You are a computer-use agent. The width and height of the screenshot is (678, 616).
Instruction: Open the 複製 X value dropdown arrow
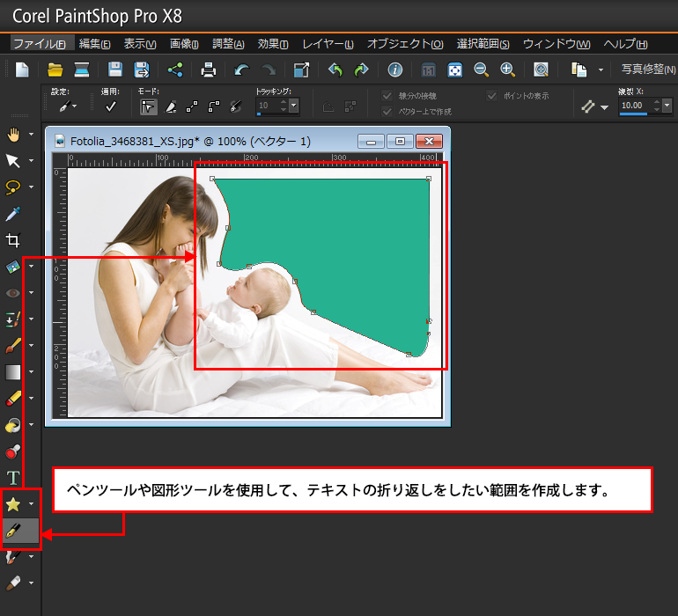click(x=667, y=105)
